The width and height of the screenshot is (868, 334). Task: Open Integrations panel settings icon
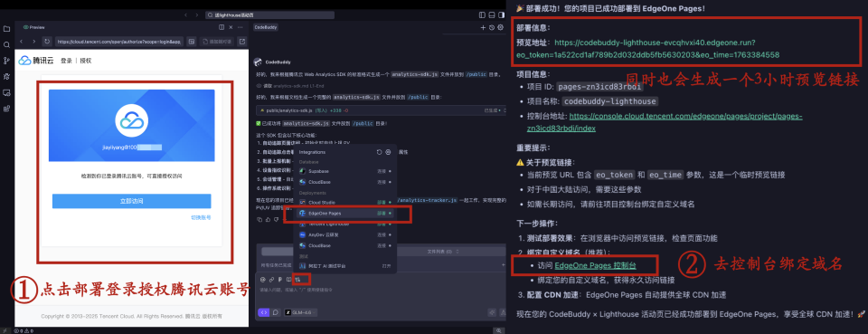click(388, 152)
